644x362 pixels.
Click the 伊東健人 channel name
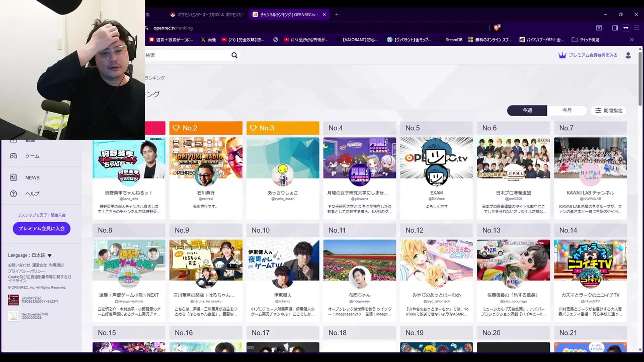[x=283, y=295]
